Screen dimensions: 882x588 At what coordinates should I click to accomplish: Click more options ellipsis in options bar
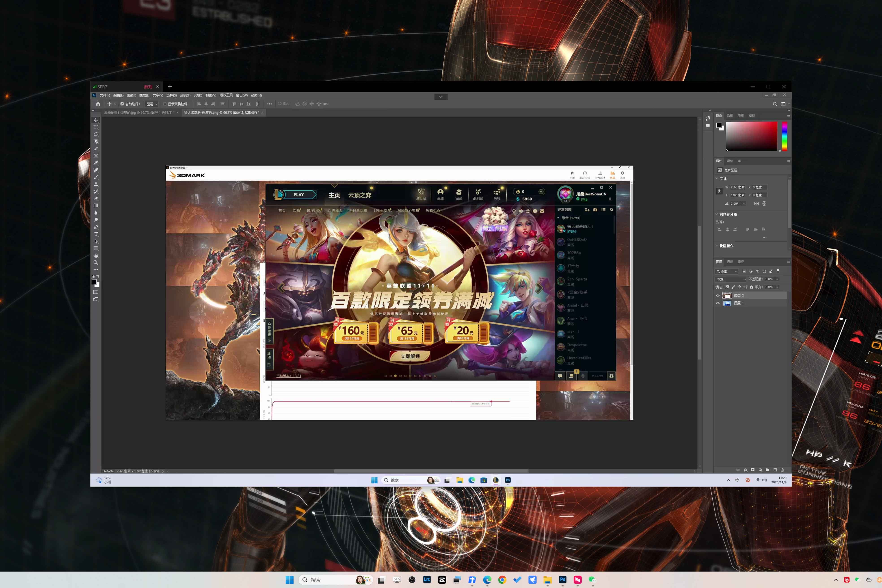click(269, 104)
